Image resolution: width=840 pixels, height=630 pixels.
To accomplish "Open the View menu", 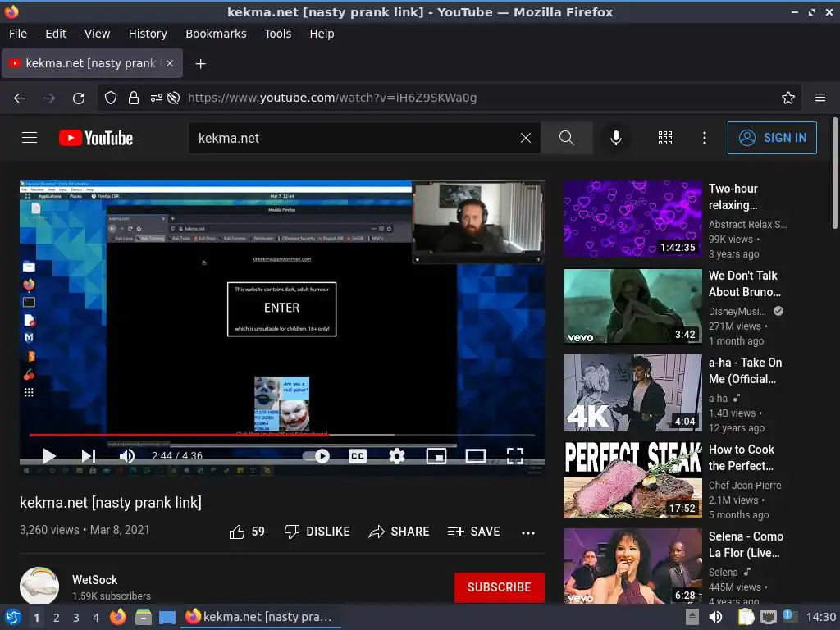I will pos(97,34).
